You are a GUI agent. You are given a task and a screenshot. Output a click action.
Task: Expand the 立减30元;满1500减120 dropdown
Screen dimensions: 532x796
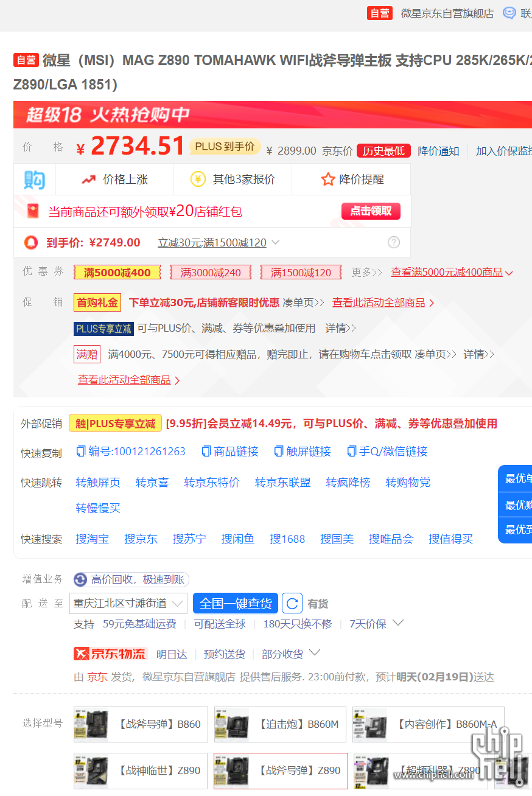point(219,243)
